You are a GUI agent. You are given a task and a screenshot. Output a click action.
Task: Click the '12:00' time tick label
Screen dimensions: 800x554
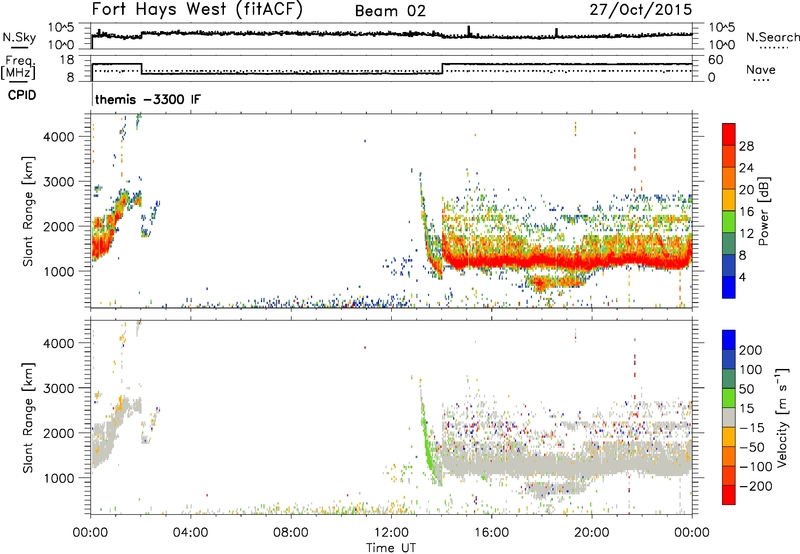[x=391, y=533]
